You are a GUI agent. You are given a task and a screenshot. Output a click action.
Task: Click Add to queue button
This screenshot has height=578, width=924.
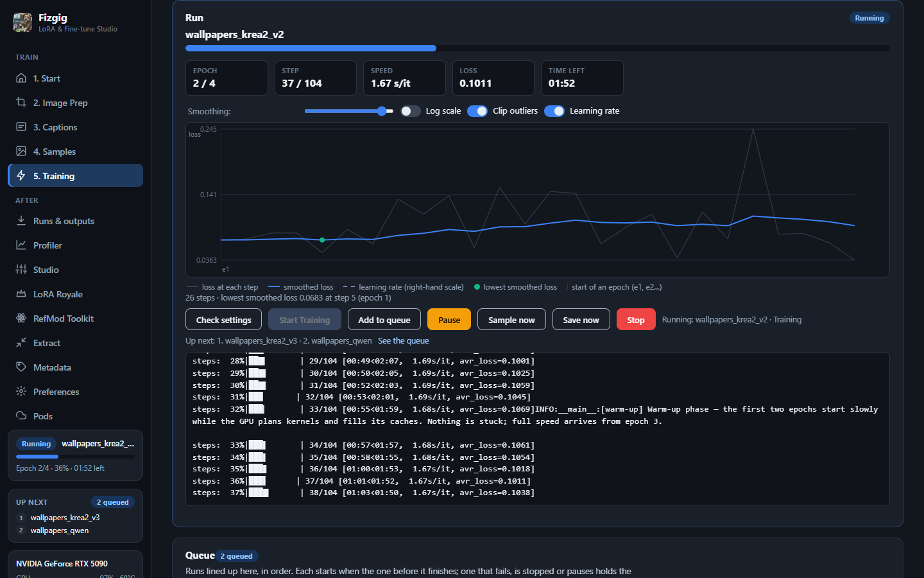click(384, 320)
